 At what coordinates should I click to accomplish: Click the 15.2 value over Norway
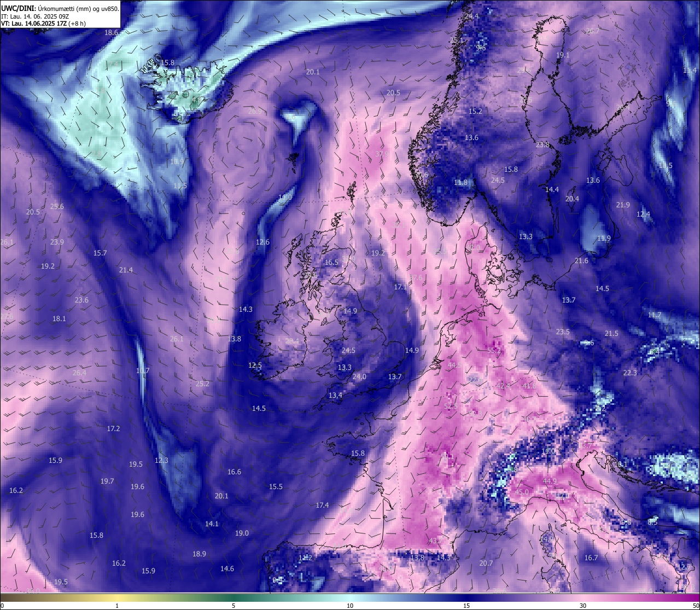pos(475,111)
